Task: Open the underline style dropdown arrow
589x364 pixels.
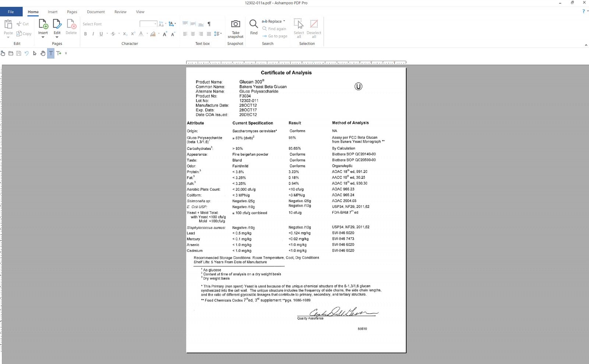Action: click(107, 34)
